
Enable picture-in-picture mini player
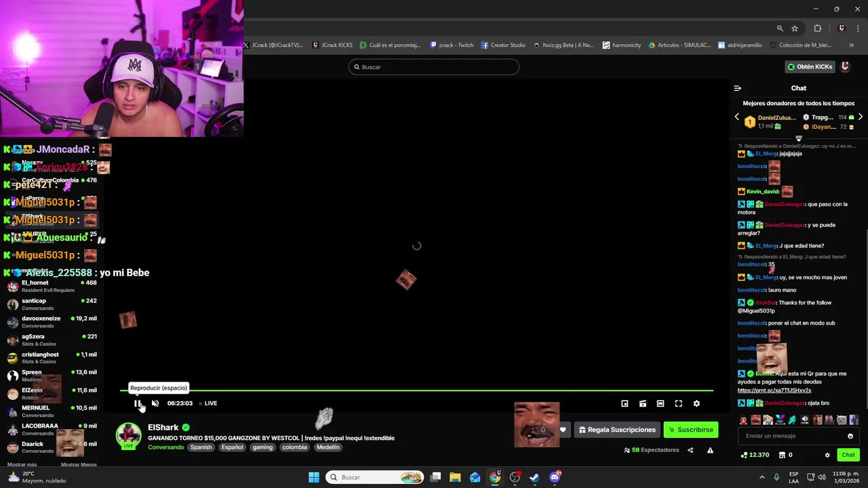click(625, 403)
